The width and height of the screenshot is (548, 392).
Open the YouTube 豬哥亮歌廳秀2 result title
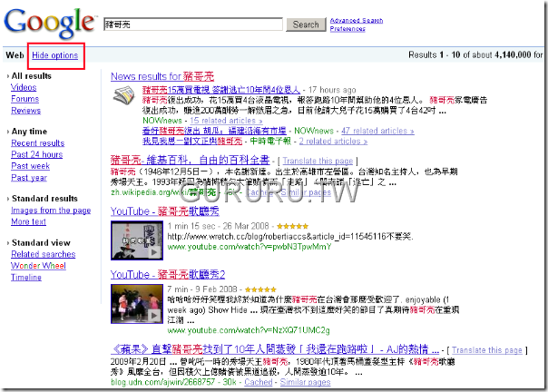[168, 275]
